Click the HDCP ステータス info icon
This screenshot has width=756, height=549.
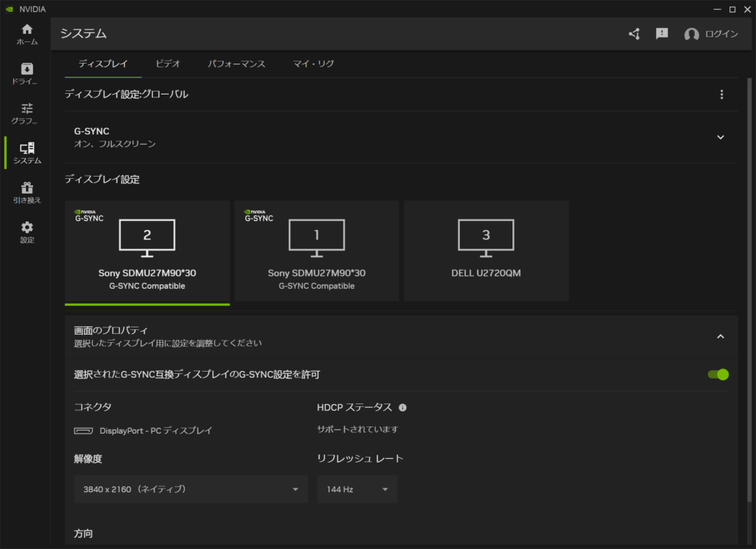coord(402,408)
